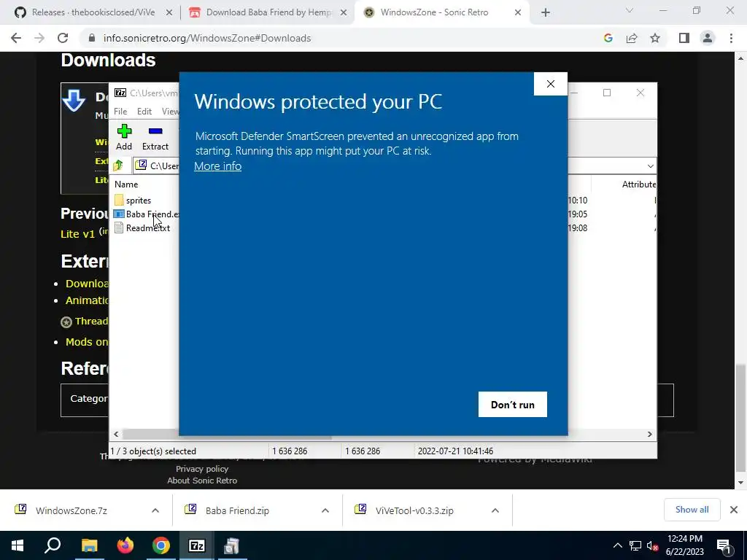The image size is (747, 560).
Task: Open the notification center
Action: pyautogui.click(x=724, y=545)
